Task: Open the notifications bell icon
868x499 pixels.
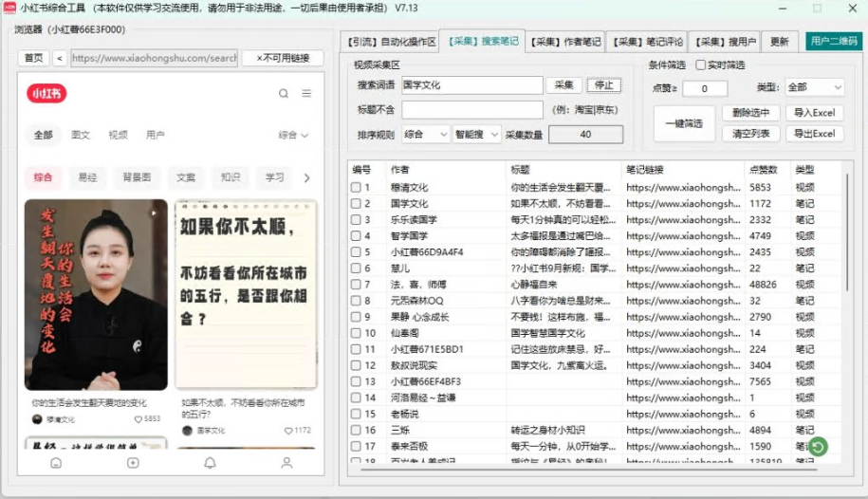Action: [210, 463]
